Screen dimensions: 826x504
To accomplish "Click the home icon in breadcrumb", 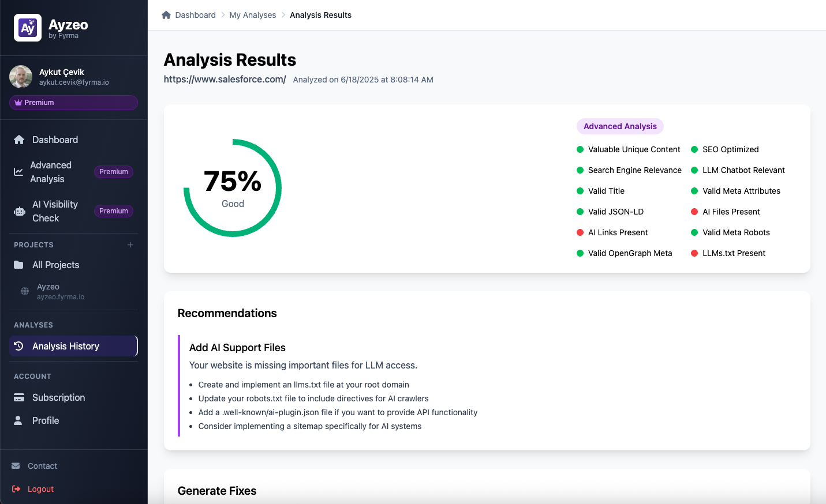I will coord(166,15).
